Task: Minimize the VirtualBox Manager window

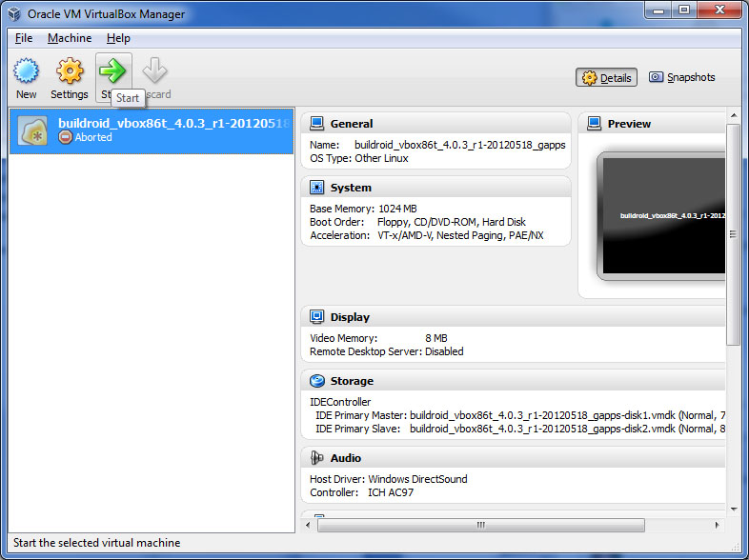Action: 658,10
